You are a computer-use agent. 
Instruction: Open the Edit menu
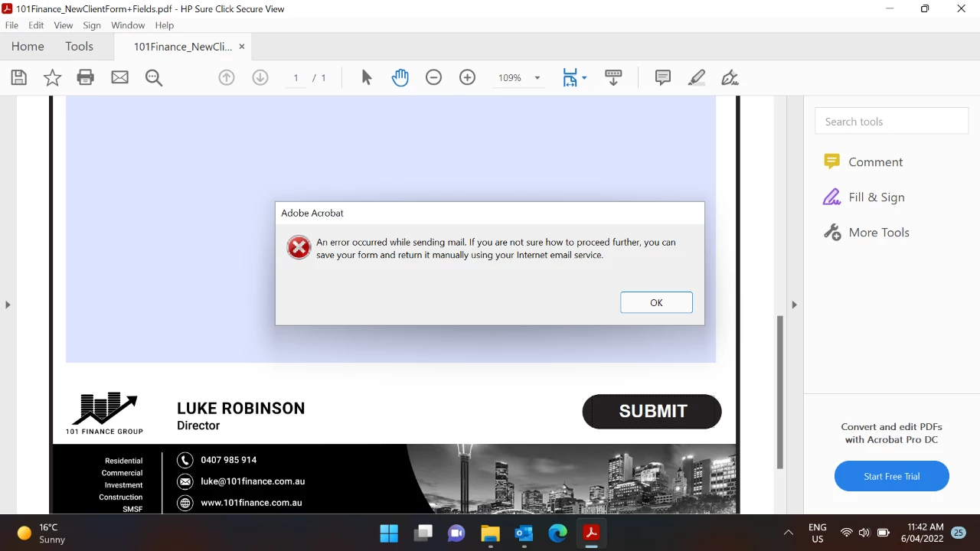[36, 25]
